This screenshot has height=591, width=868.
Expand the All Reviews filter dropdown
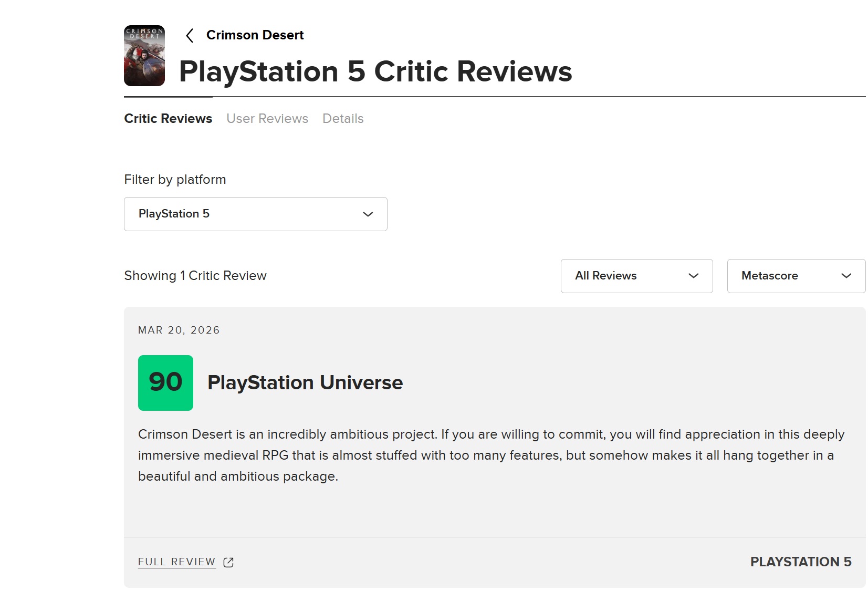click(x=636, y=276)
